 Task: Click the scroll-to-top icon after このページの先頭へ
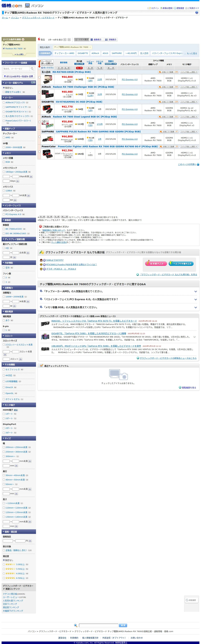(x=198, y=164)
